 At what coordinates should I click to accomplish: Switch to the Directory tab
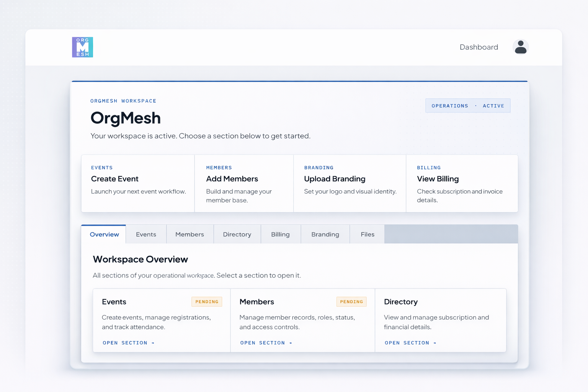[237, 234]
